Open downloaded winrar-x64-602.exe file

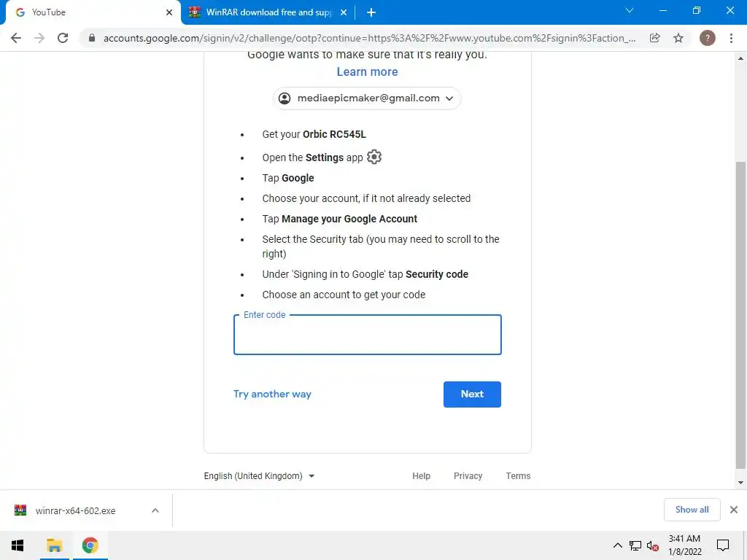pos(76,510)
